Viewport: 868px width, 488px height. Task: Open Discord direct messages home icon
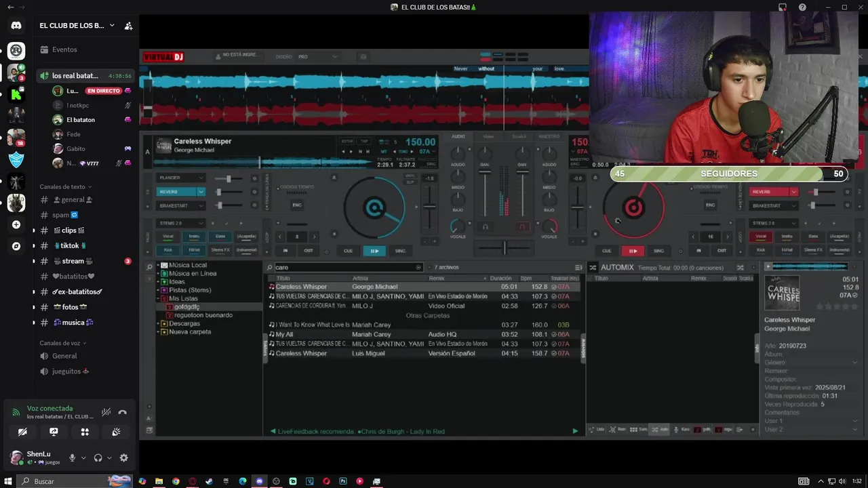pyautogui.click(x=16, y=26)
